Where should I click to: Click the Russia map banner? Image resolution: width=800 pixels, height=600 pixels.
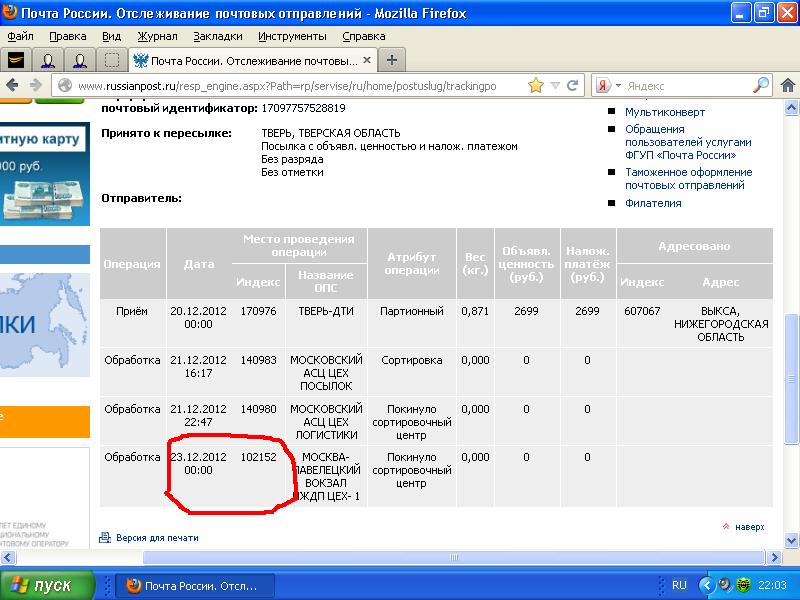[45, 325]
